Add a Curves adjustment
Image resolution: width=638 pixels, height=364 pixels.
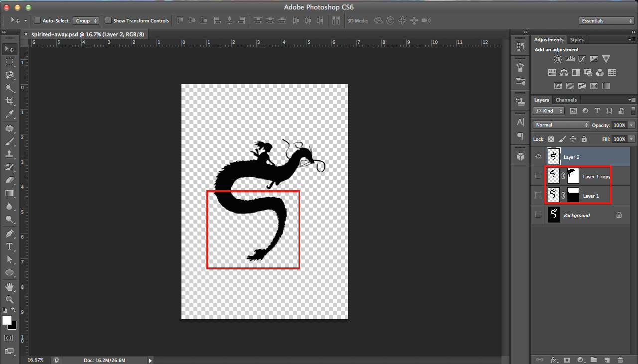click(x=582, y=59)
